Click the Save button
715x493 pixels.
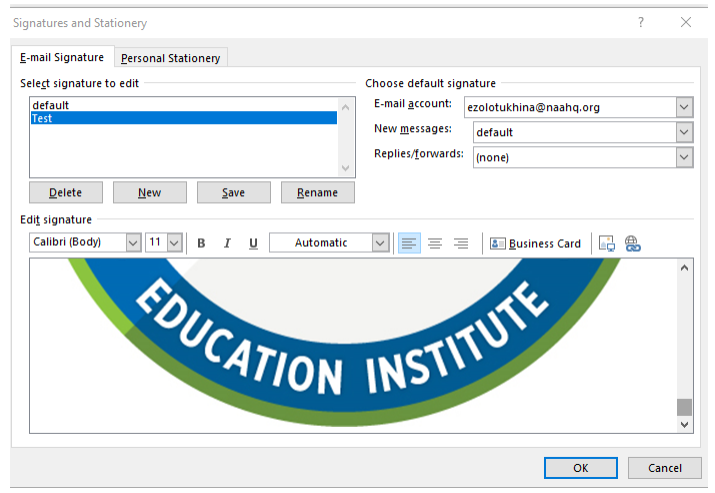(x=233, y=192)
